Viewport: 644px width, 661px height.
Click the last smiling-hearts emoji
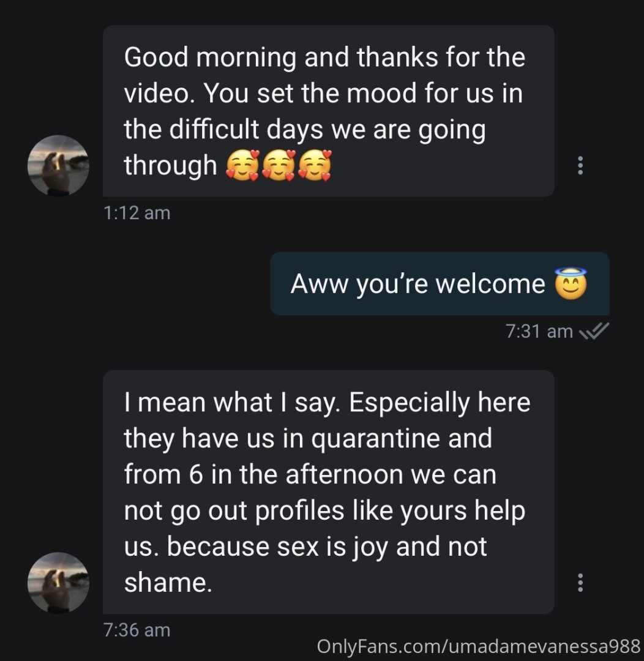pyautogui.click(x=315, y=166)
